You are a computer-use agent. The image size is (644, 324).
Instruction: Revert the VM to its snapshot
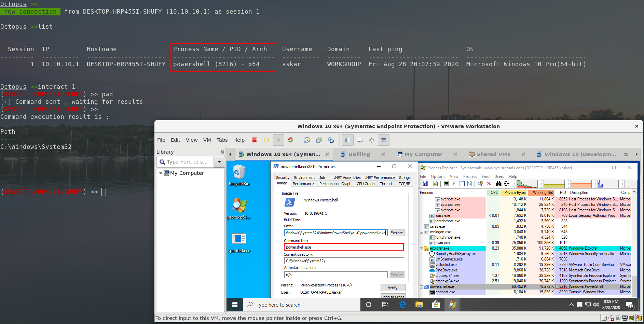319,140
